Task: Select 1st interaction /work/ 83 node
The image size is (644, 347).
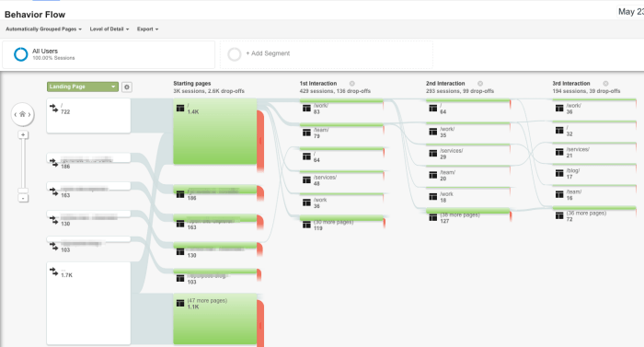Action: (341, 108)
